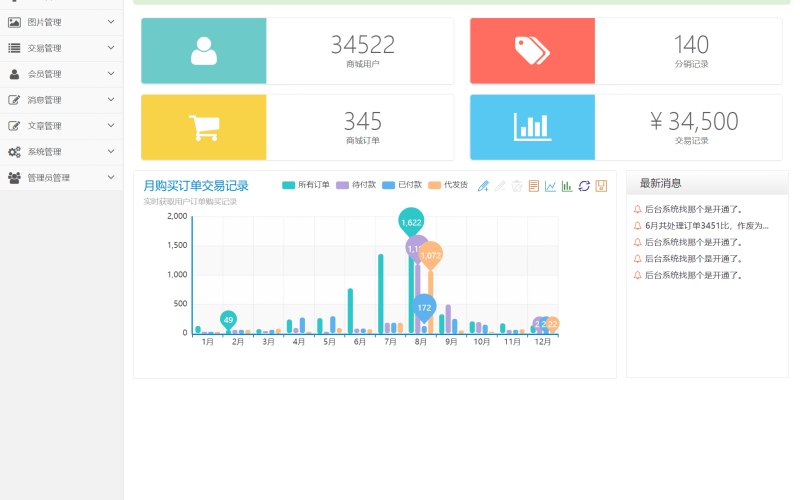
Task: Click the 管理员管理 group icon in sidebar
Action: (14, 178)
